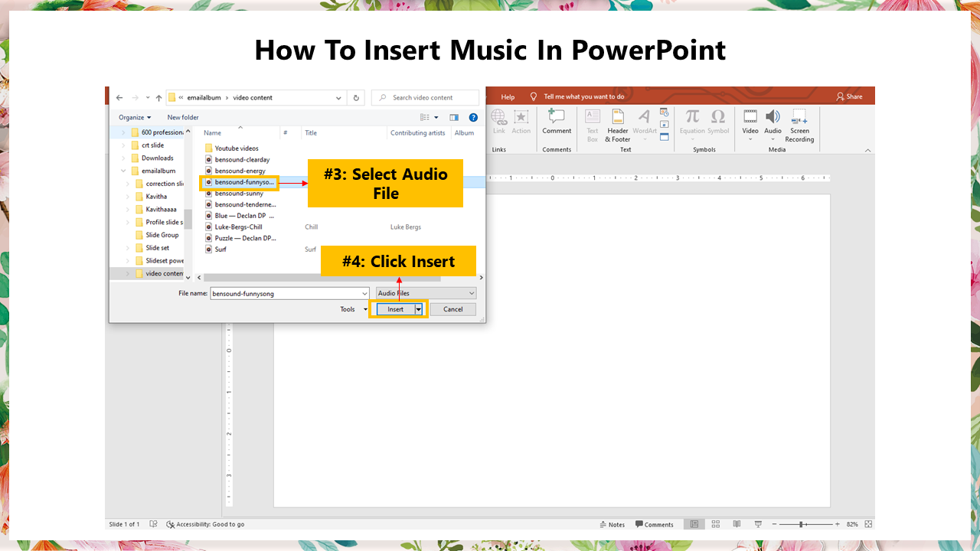Viewport: 980px width, 551px height.
Task: Fit slide to current window icon
Action: (867, 524)
